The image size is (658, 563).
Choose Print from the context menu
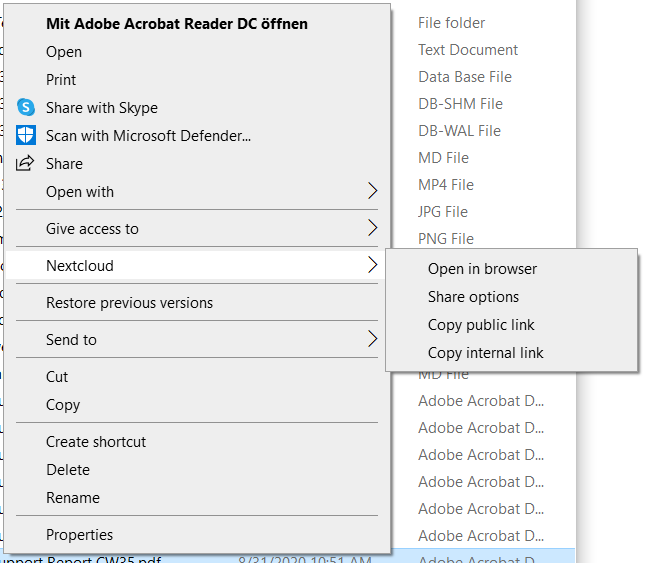pyautogui.click(x=61, y=80)
